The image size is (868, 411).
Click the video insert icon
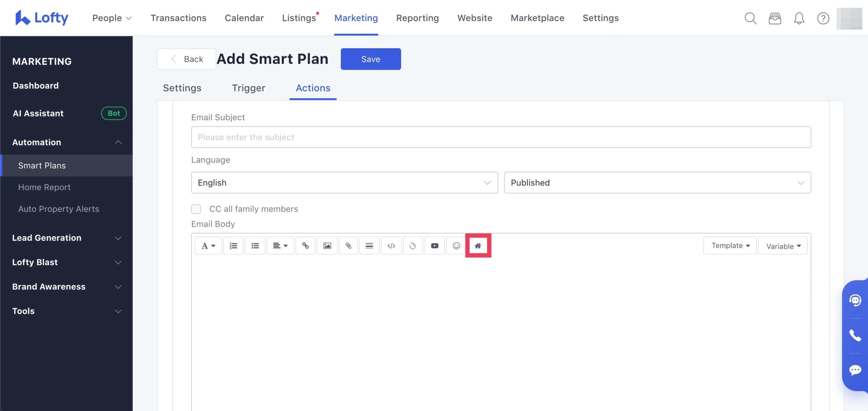[x=434, y=246]
